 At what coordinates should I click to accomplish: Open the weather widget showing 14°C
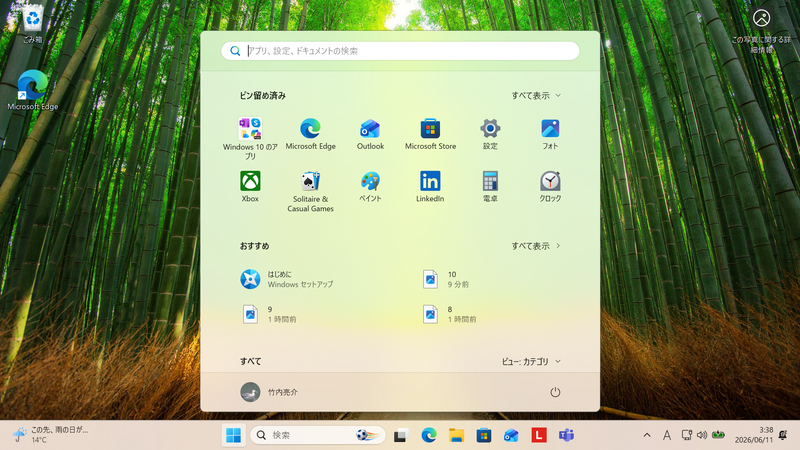(x=51, y=435)
